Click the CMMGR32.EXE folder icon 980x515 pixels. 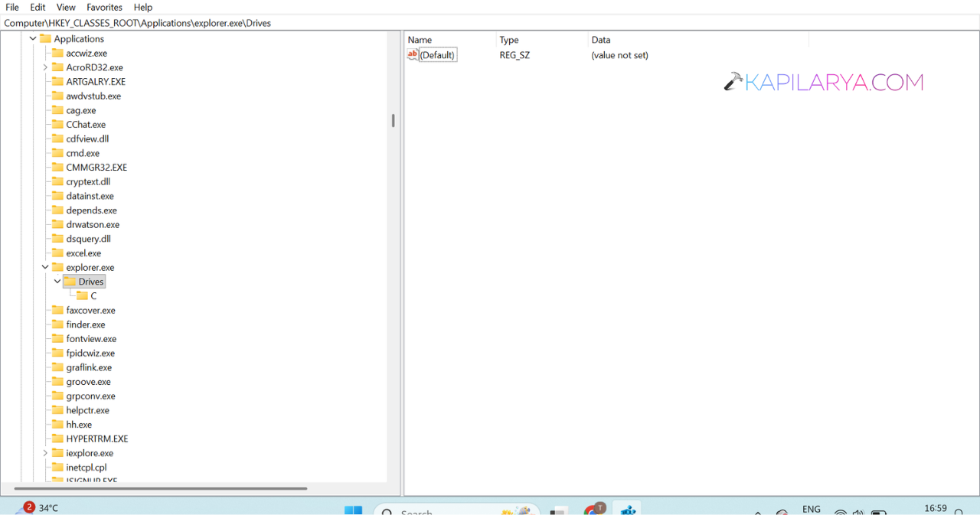pyautogui.click(x=57, y=167)
